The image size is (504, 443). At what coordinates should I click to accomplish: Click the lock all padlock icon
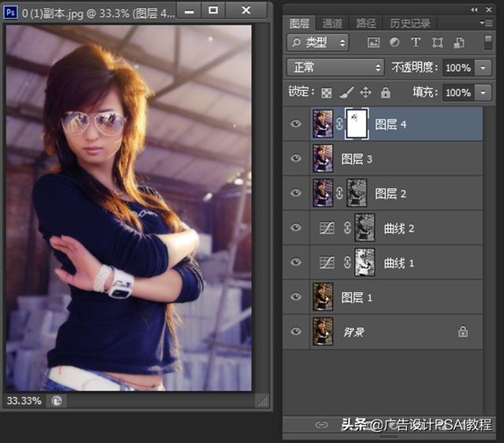[386, 93]
